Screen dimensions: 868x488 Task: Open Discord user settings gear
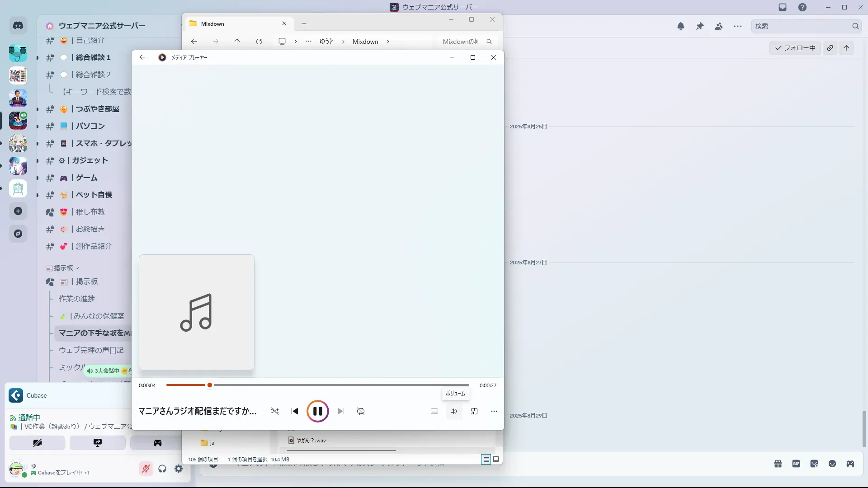179,469
